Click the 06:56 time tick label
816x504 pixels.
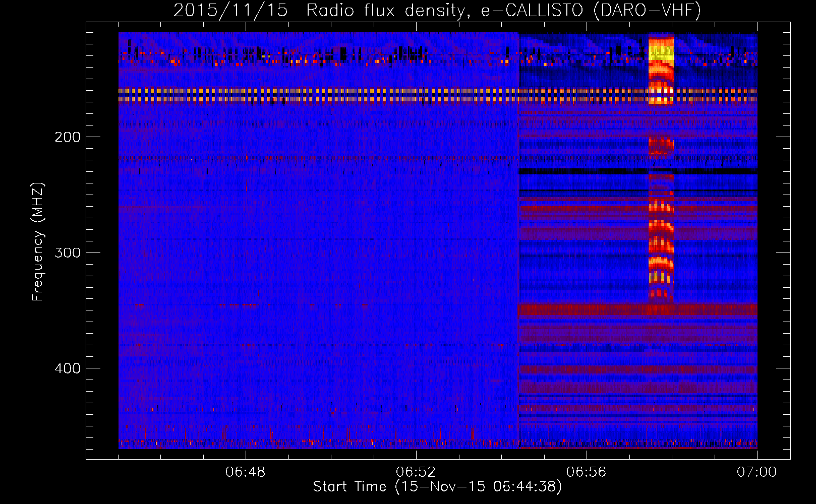[x=587, y=472]
